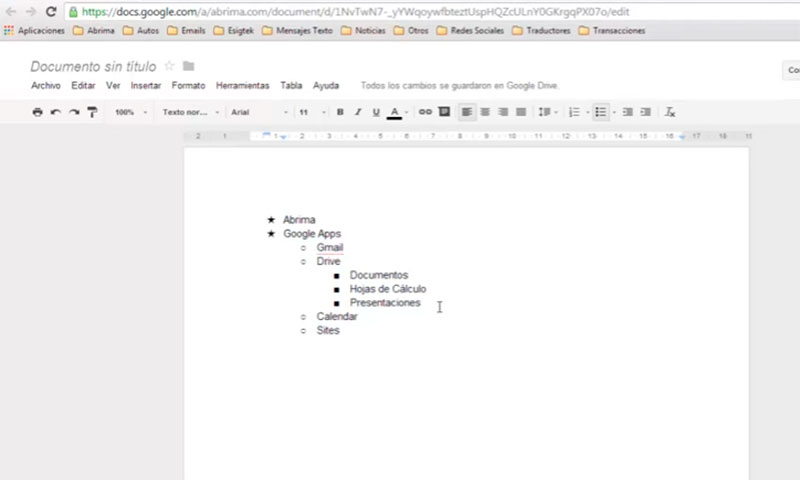800x480 pixels.
Task: Place cursor in the Calendar list item
Action: pyautogui.click(x=337, y=316)
